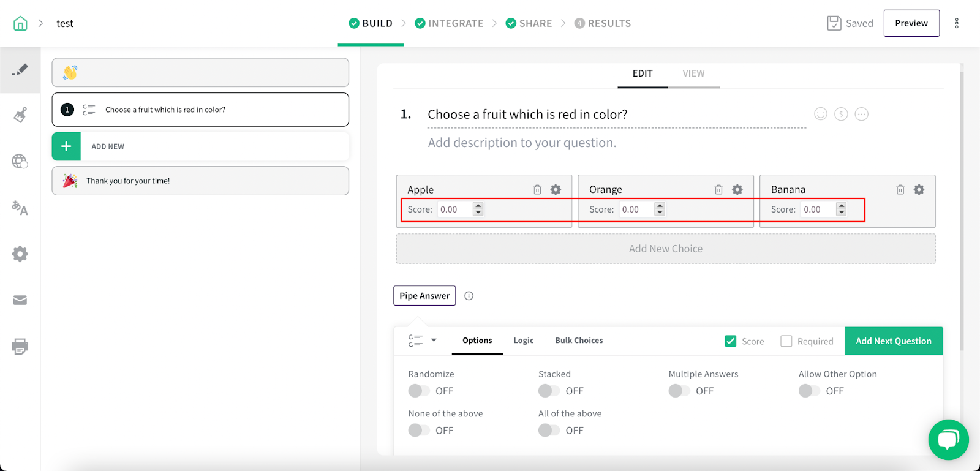Open settings gear for Orange choice
Image resolution: width=980 pixels, height=471 pixels.
click(737, 190)
